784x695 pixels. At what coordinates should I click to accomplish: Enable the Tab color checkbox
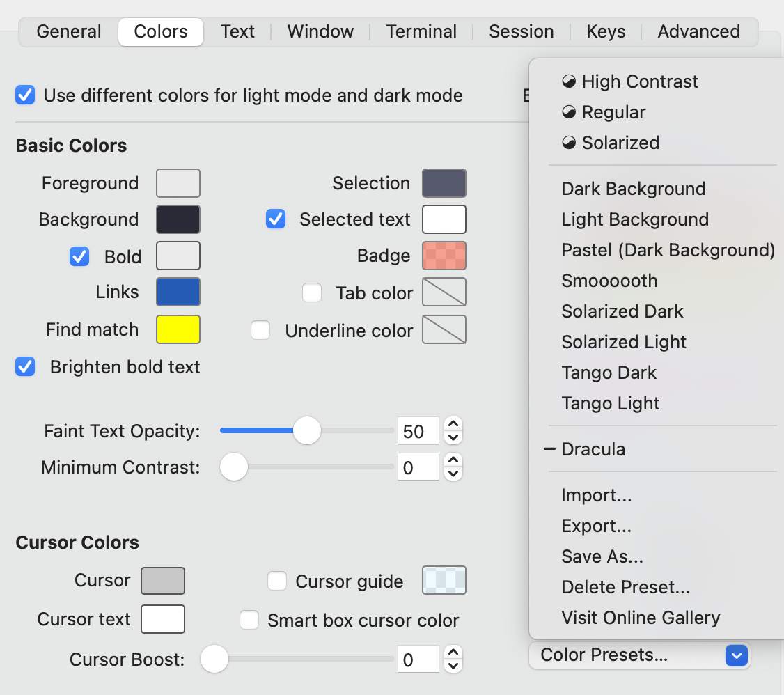tap(311, 292)
